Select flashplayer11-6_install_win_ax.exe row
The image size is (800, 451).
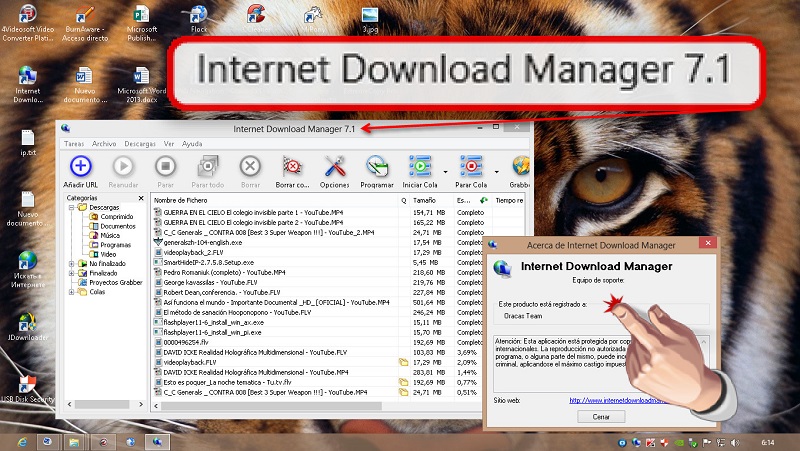213,322
